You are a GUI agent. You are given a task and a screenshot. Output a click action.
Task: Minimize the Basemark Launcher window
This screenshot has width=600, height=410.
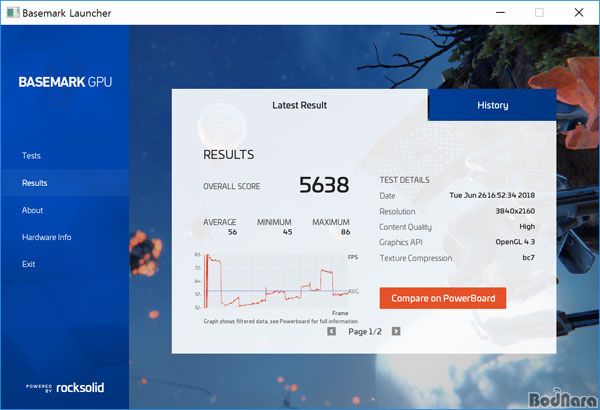(x=500, y=13)
